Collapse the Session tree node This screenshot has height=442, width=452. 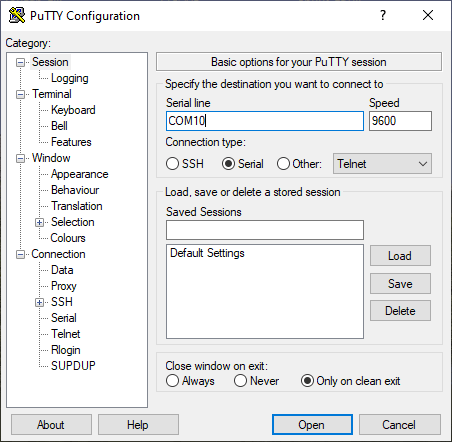click(x=21, y=62)
